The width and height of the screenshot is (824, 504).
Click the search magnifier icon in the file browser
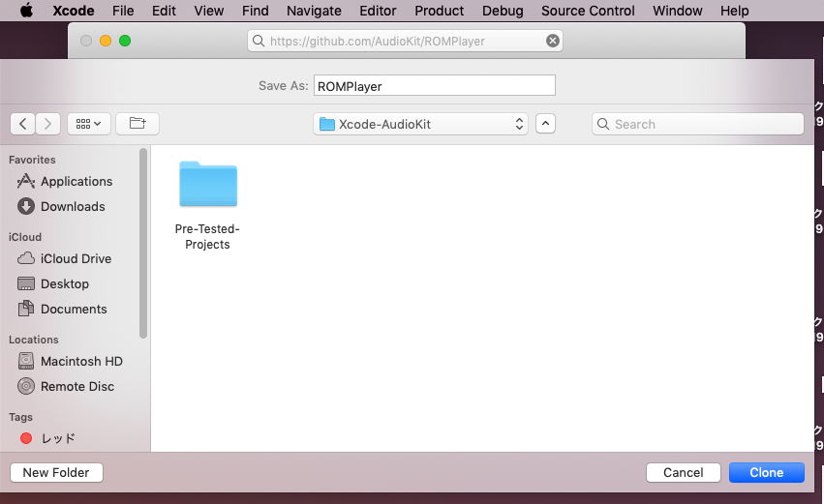point(603,124)
